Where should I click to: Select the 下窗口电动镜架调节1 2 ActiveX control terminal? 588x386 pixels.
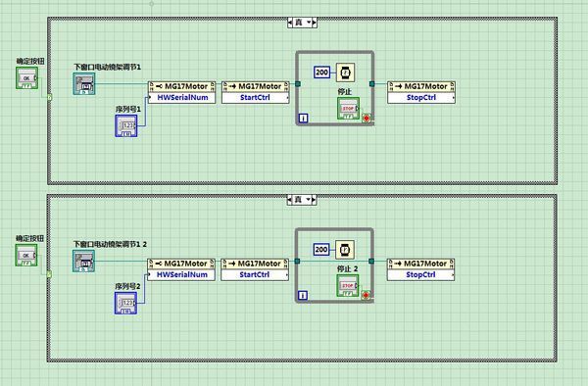83,261
